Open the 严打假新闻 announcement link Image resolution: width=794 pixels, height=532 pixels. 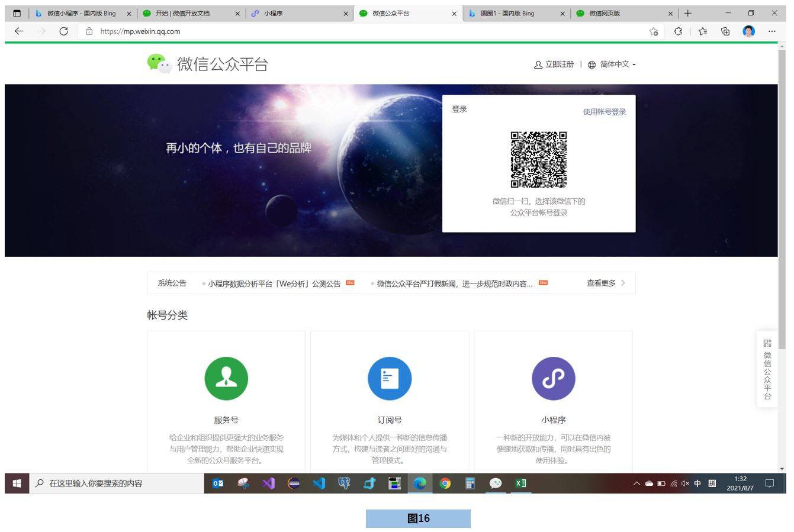[455, 284]
